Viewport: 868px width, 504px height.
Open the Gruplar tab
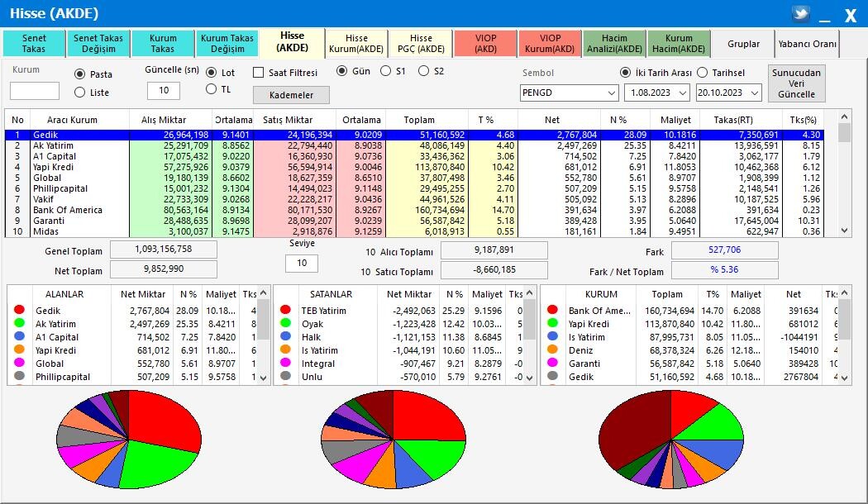click(x=743, y=44)
